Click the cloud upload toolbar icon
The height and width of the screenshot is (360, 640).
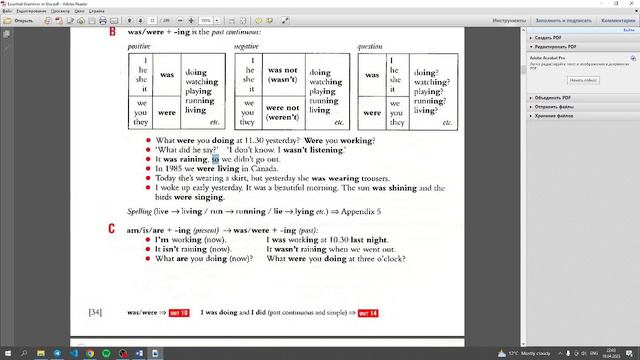81,20
